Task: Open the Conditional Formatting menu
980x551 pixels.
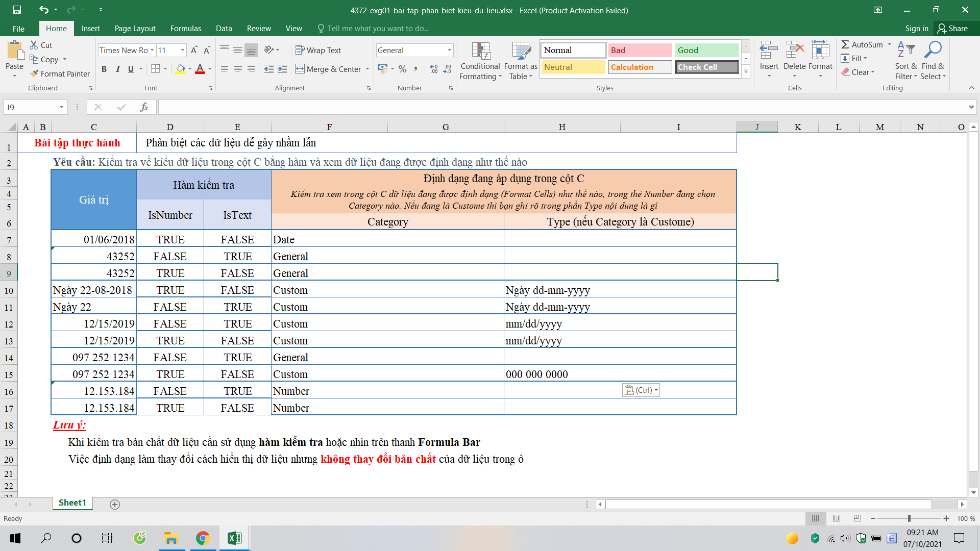Action: (480, 61)
